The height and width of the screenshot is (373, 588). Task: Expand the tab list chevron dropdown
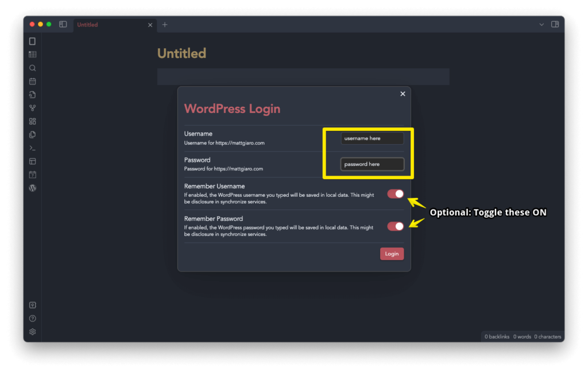[x=541, y=25]
